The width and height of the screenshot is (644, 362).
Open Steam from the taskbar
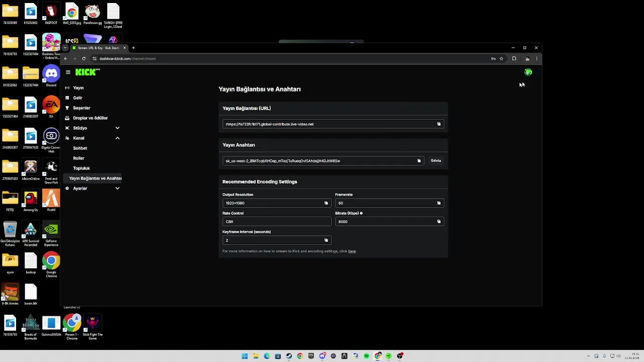pyautogui.click(x=289, y=356)
